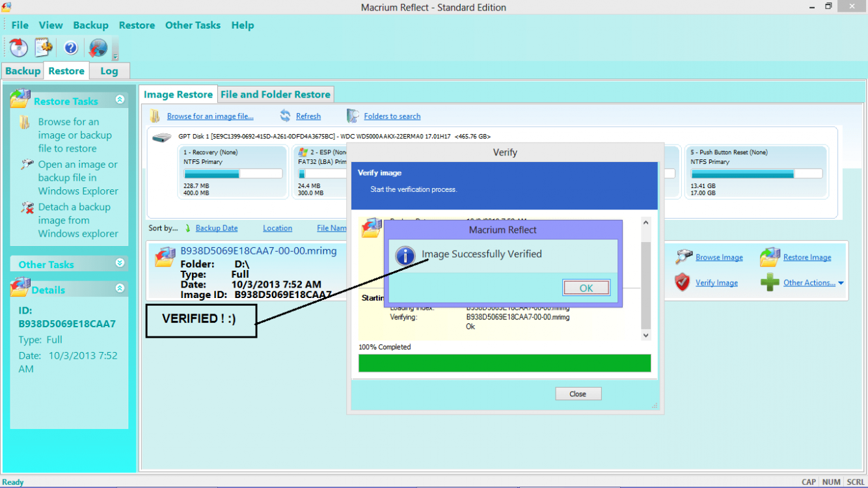Open the blue help question mark icon
This screenshot has width=868, height=488.
pyautogui.click(x=71, y=47)
